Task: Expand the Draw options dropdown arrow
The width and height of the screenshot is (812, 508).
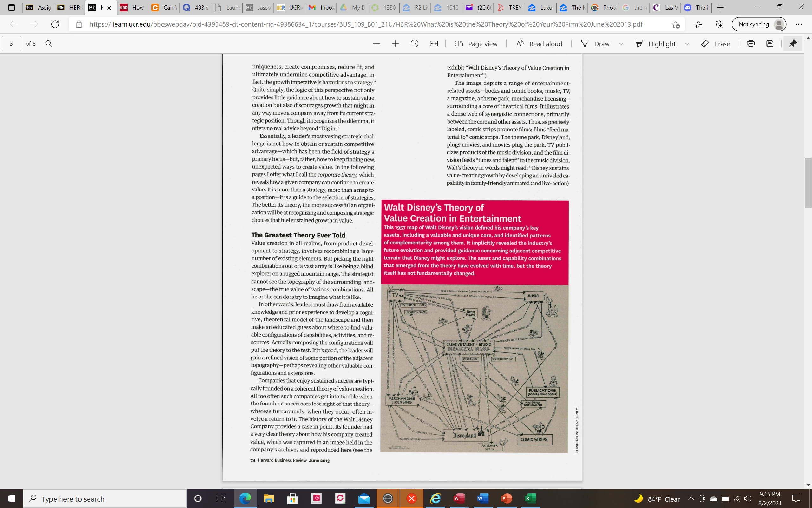Action: pos(621,44)
